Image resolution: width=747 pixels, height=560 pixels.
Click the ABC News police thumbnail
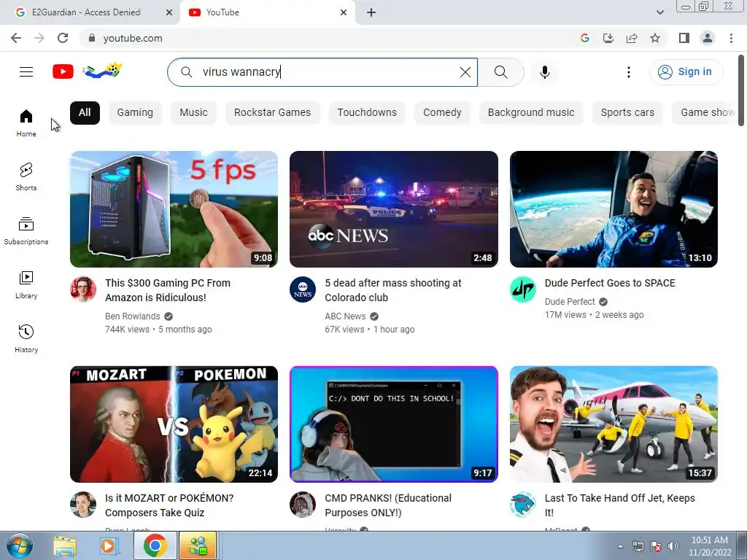point(393,209)
